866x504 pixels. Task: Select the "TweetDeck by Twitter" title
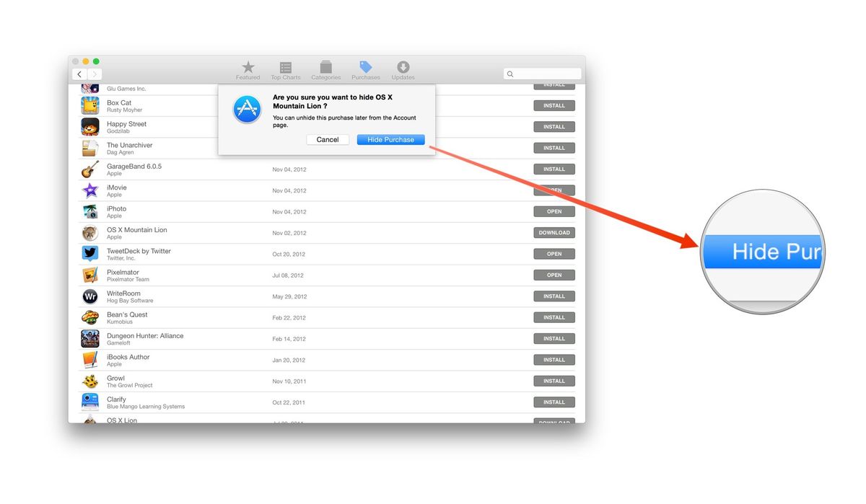[x=139, y=251]
